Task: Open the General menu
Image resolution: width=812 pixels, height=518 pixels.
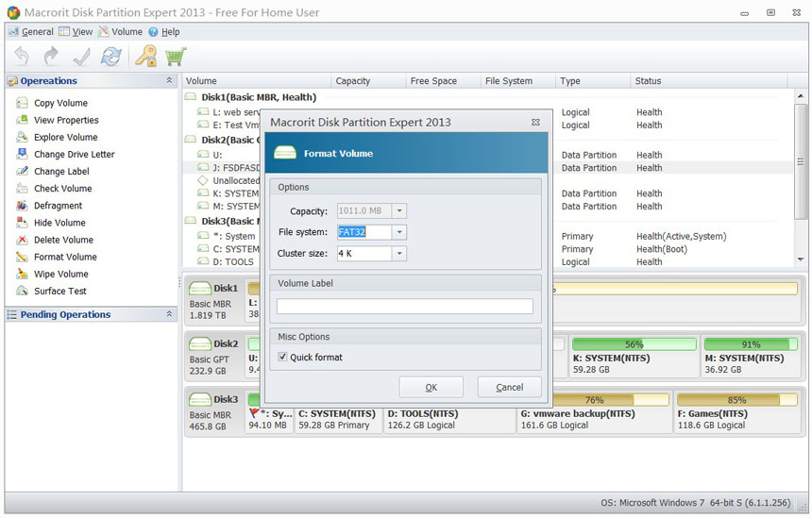Action: click(37, 32)
